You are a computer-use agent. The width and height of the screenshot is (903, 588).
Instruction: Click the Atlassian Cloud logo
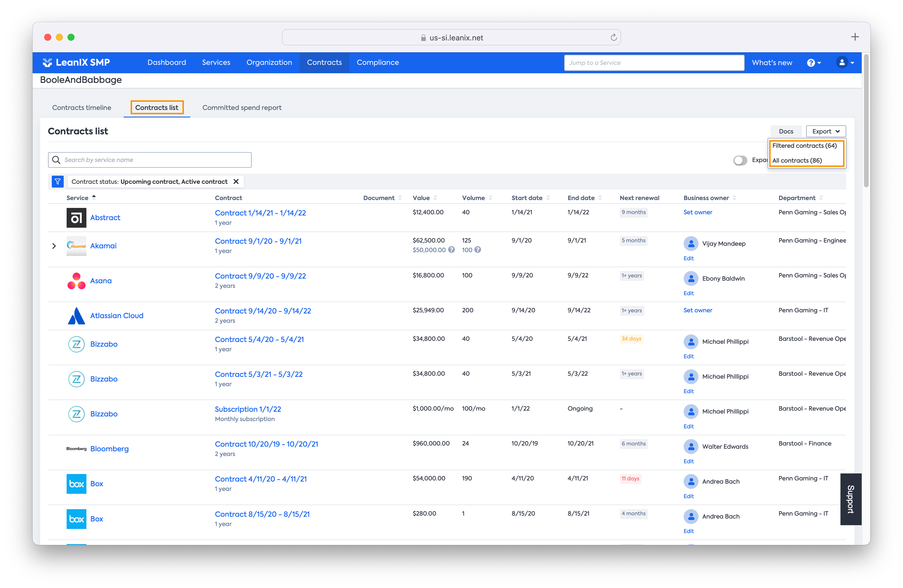pos(76,316)
